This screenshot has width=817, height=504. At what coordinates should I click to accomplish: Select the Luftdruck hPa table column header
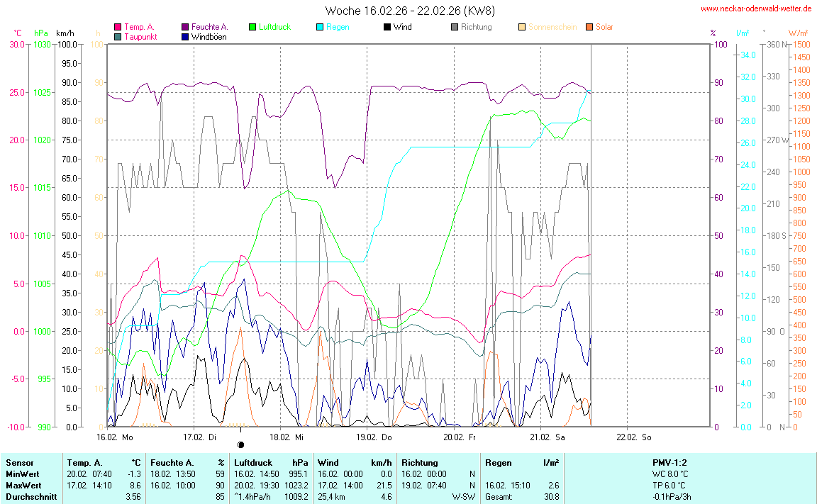(270, 462)
